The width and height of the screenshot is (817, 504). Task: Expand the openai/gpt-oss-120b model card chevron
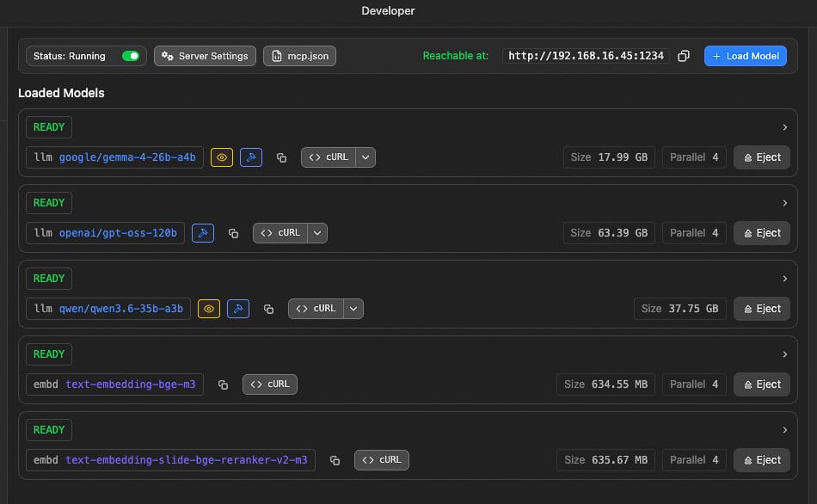(784, 203)
